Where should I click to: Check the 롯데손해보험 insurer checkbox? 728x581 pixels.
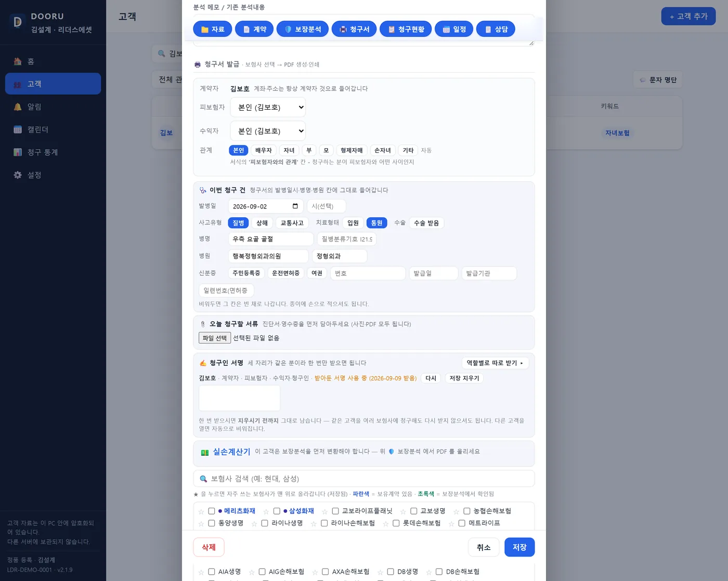[x=396, y=523]
